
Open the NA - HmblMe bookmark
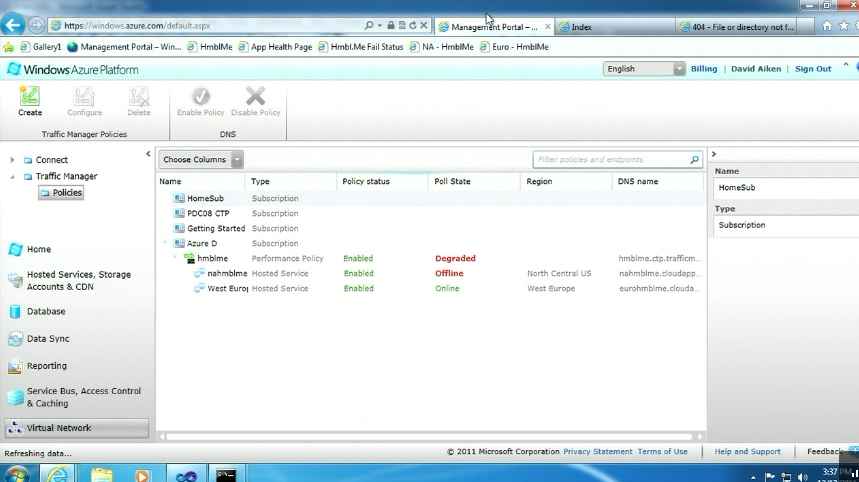click(x=442, y=47)
